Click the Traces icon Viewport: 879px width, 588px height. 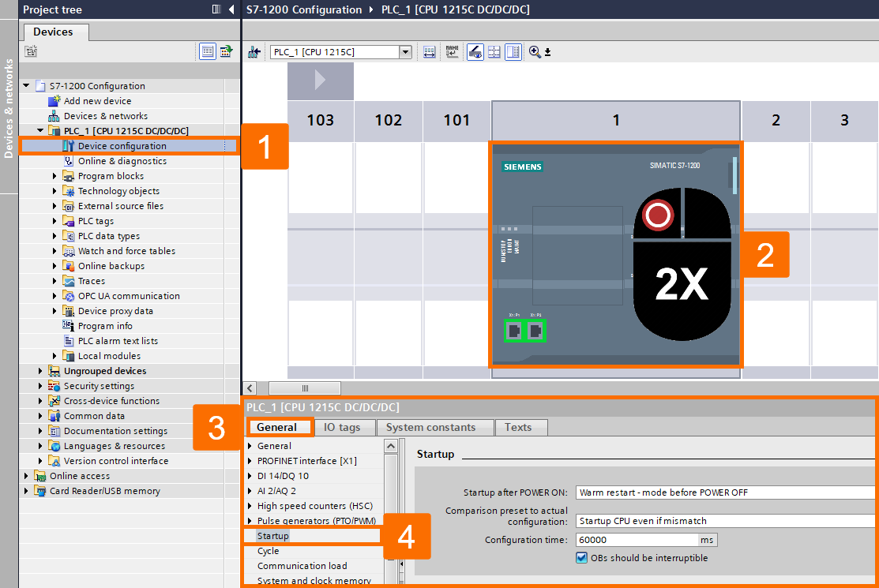coord(69,281)
